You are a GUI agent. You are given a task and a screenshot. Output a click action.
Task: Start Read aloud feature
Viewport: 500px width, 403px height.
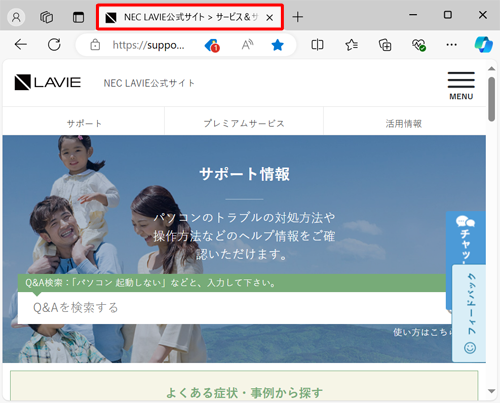tap(247, 45)
